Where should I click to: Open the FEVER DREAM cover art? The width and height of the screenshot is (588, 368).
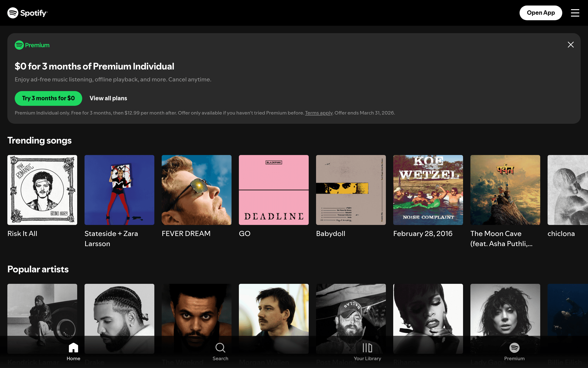coord(197,190)
